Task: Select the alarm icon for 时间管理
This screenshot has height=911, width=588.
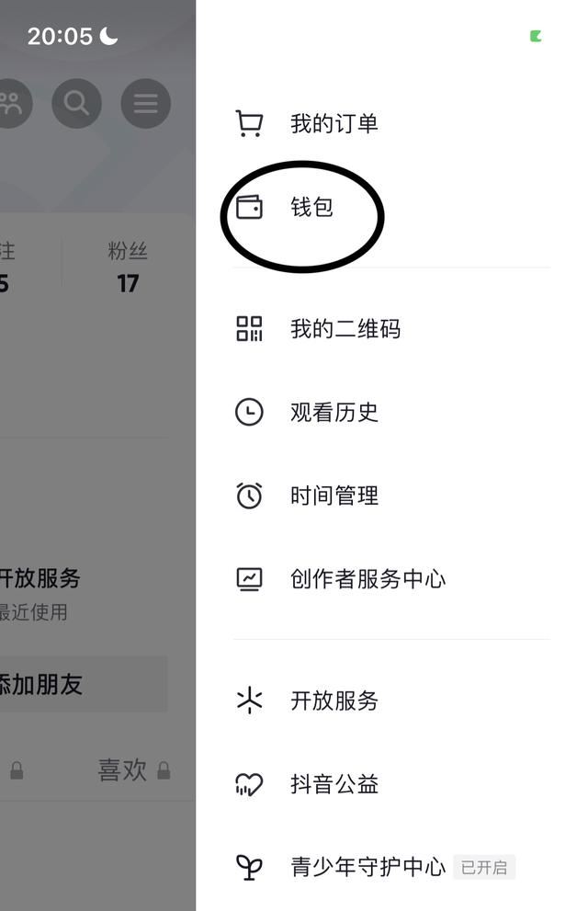Action: coord(248,495)
